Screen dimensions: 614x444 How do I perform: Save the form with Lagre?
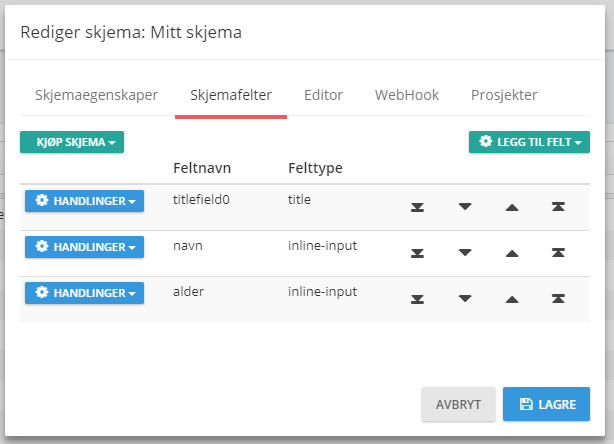546,404
